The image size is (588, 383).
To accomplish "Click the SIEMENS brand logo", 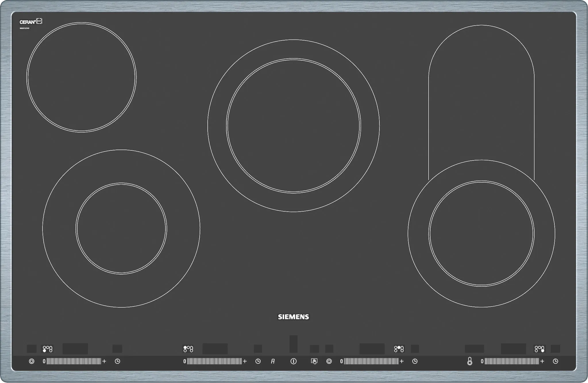I will point(293,317).
